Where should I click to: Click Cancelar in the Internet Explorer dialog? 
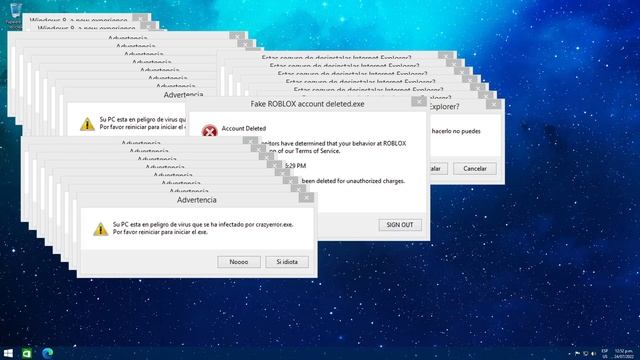coord(475,169)
